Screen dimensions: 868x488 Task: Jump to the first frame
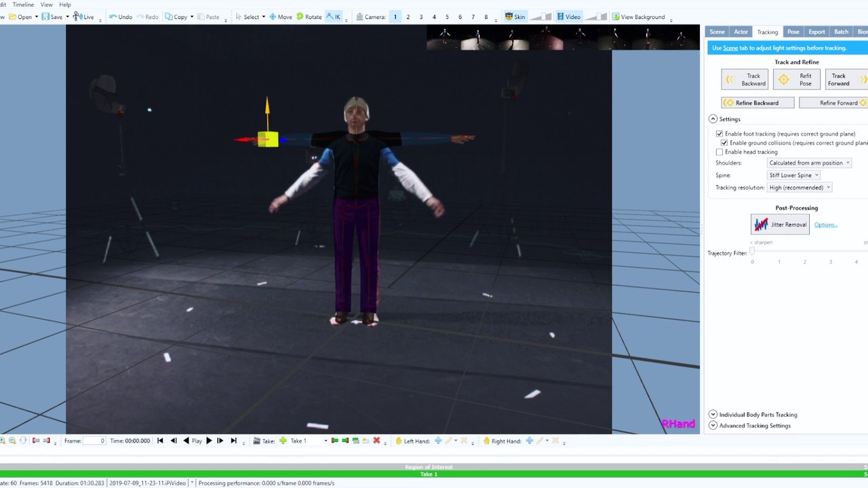160,441
